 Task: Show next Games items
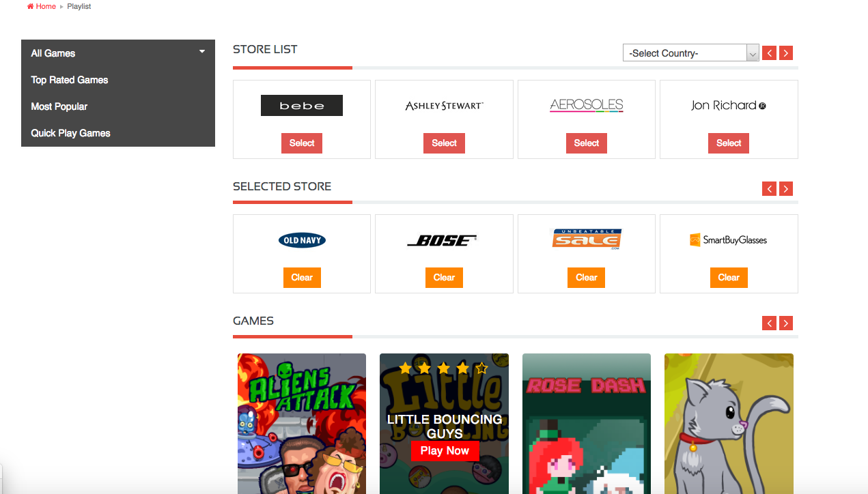pyautogui.click(x=785, y=323)
